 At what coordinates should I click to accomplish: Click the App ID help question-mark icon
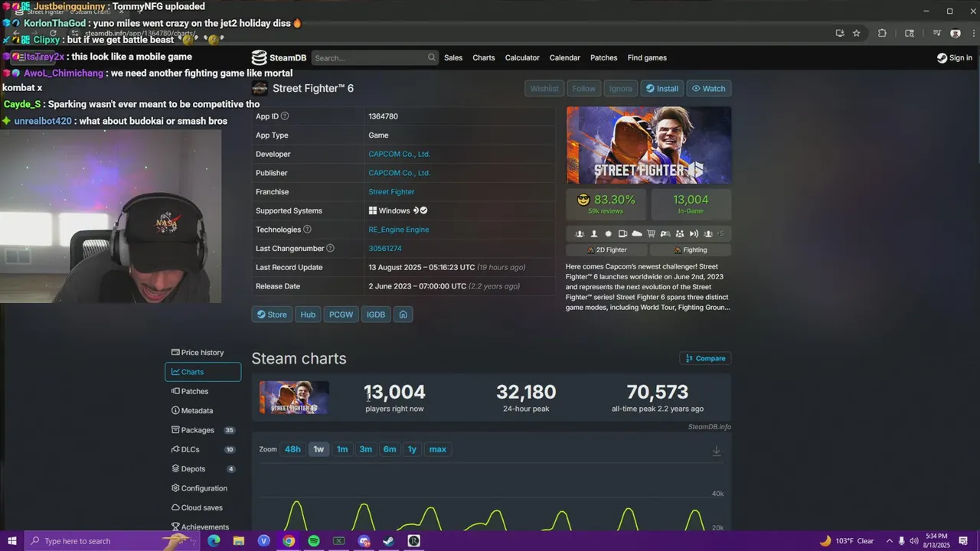[285, 116]
